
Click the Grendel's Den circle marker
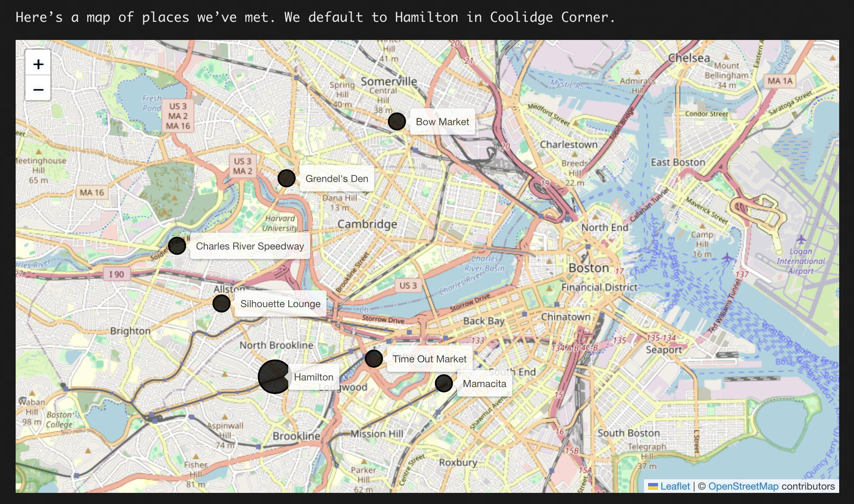(287, 178)
